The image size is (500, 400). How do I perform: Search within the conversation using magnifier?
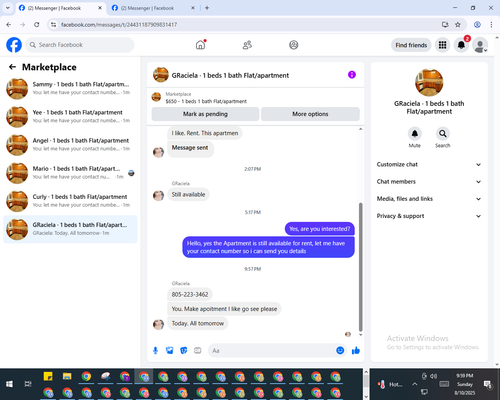pos(443,134)
